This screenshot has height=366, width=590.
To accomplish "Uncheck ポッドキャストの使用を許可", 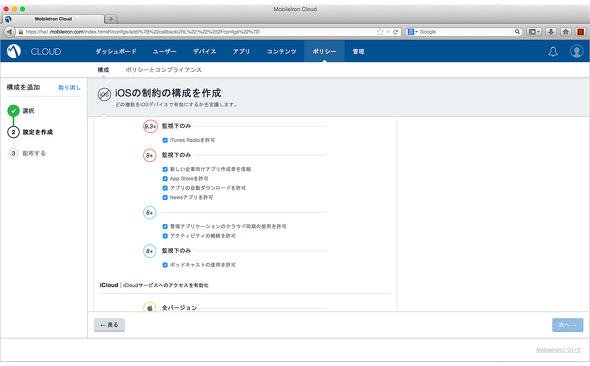I will [165, 265].
